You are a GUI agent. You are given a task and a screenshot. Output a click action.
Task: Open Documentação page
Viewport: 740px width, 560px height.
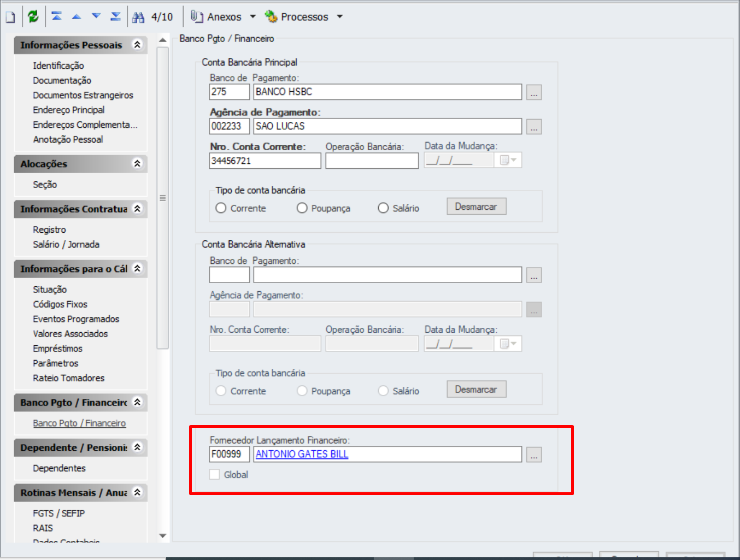pos(62,80)
